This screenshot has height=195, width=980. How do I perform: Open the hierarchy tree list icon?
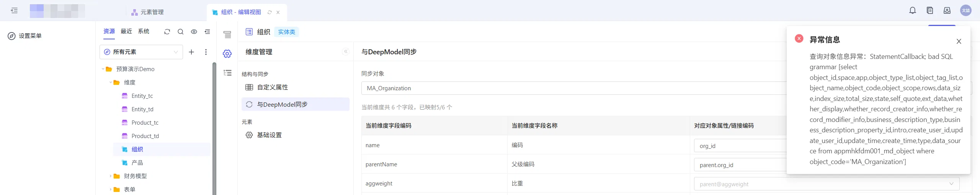(227, 73)
